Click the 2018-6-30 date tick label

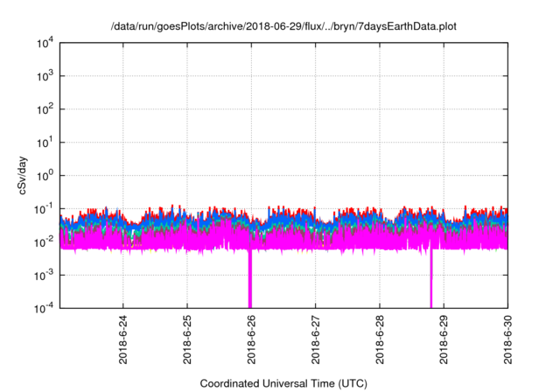point(507,339)
